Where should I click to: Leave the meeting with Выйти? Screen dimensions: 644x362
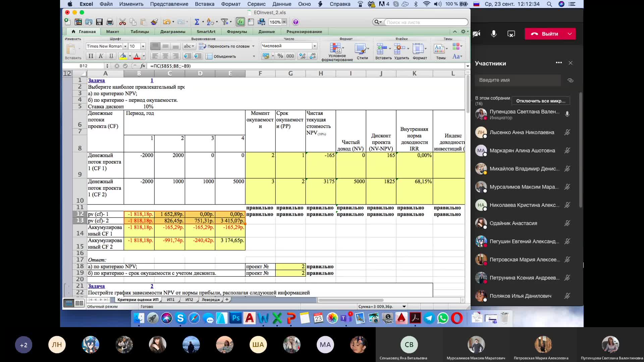(x=545, y=34)
